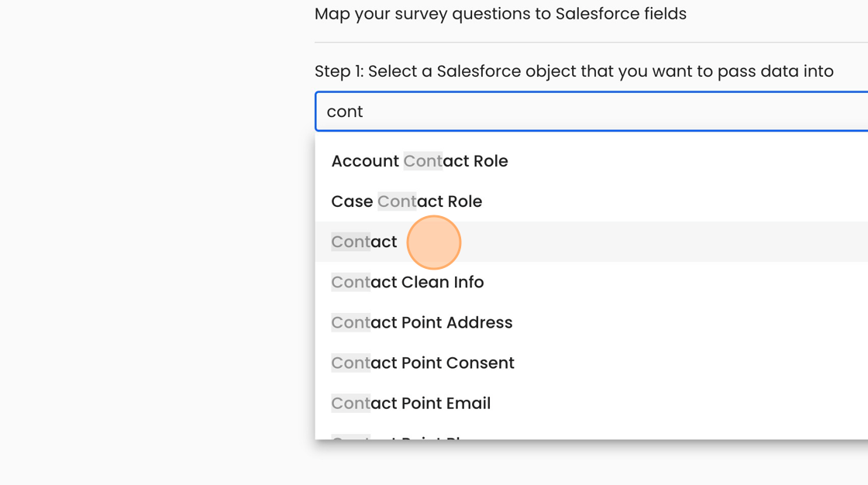
Task: Select "Account Contact Role" from the dropdown
Action: (x=419, y=161)
